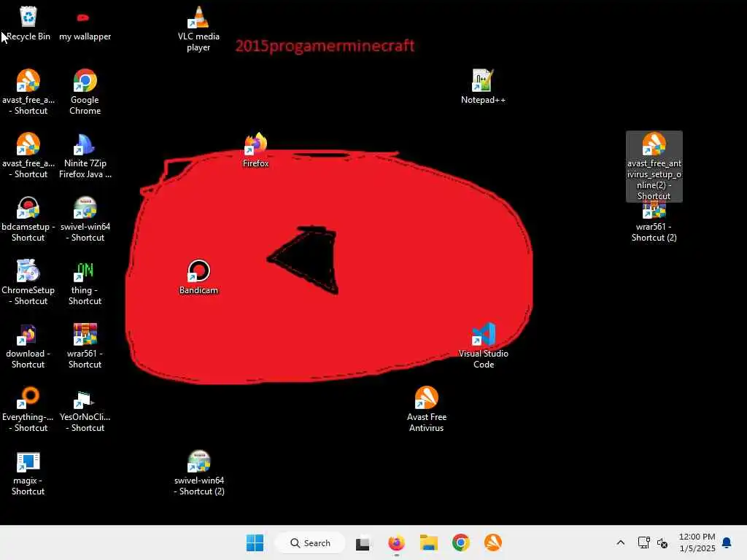Expand hidden system tray icons

(x=620, y=542)
